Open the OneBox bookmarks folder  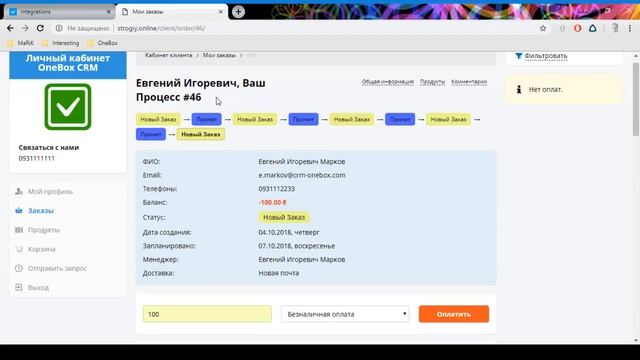point(102,43)
